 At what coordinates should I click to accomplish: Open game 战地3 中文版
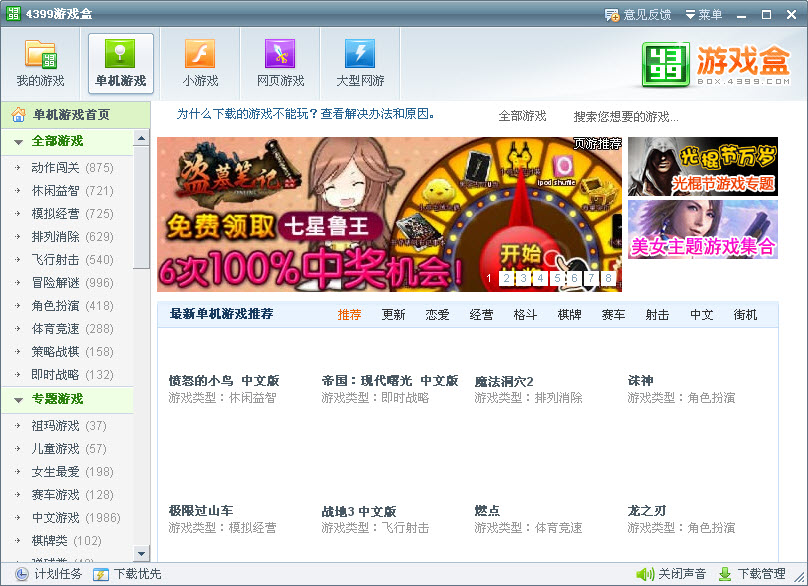point(359,512)
